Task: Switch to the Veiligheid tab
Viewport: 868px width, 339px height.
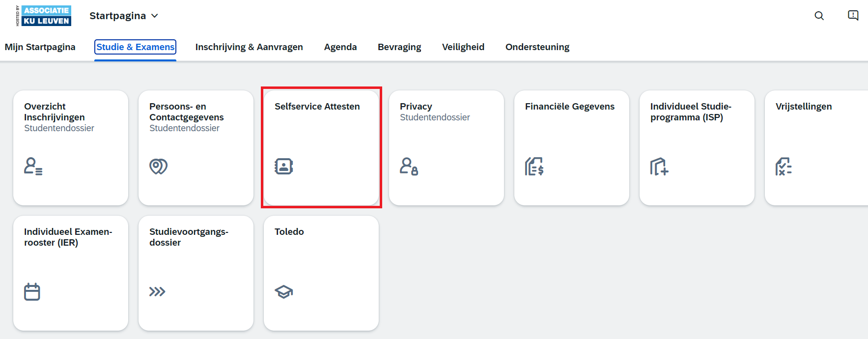Action: coord(463,47)
